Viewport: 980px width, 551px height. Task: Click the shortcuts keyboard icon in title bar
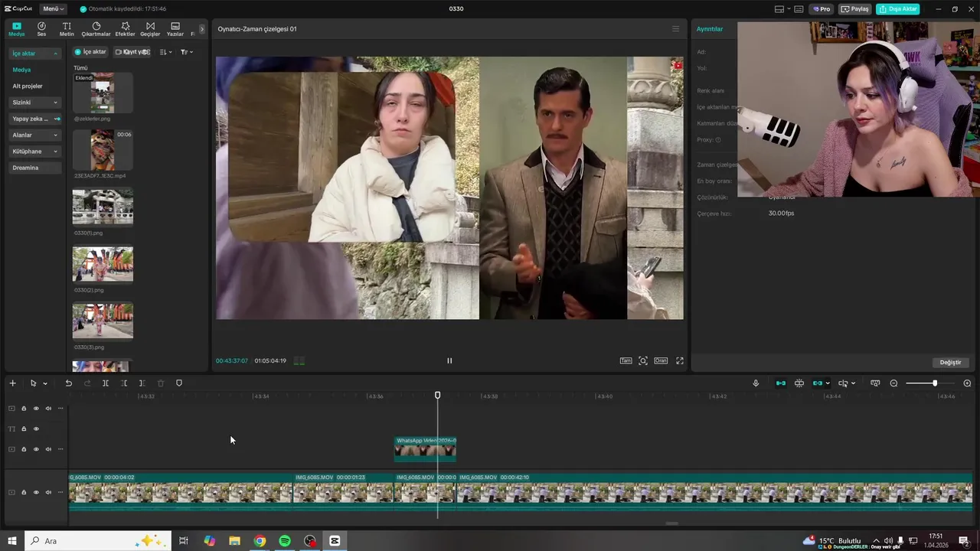click(799, 9)
